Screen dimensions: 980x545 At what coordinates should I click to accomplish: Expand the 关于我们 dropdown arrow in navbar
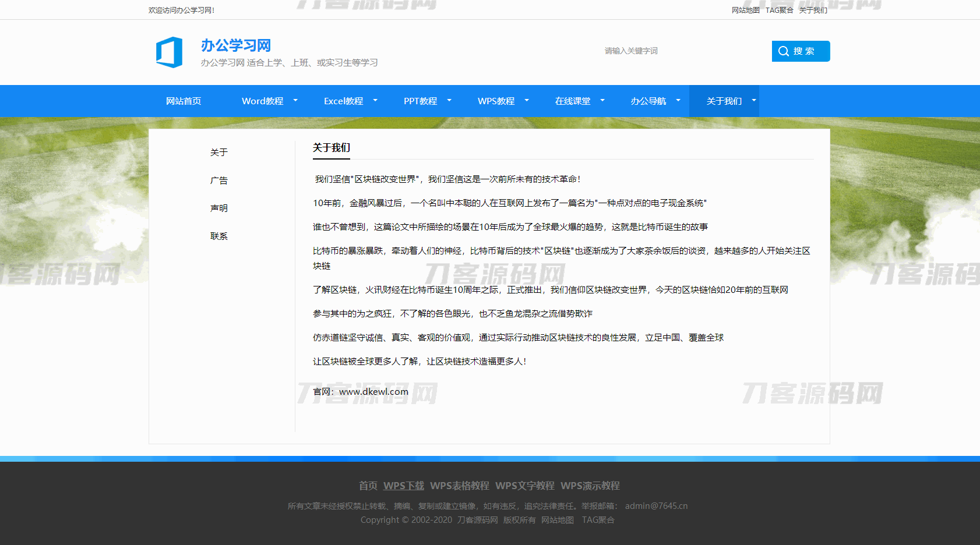(x=754, y=101)
